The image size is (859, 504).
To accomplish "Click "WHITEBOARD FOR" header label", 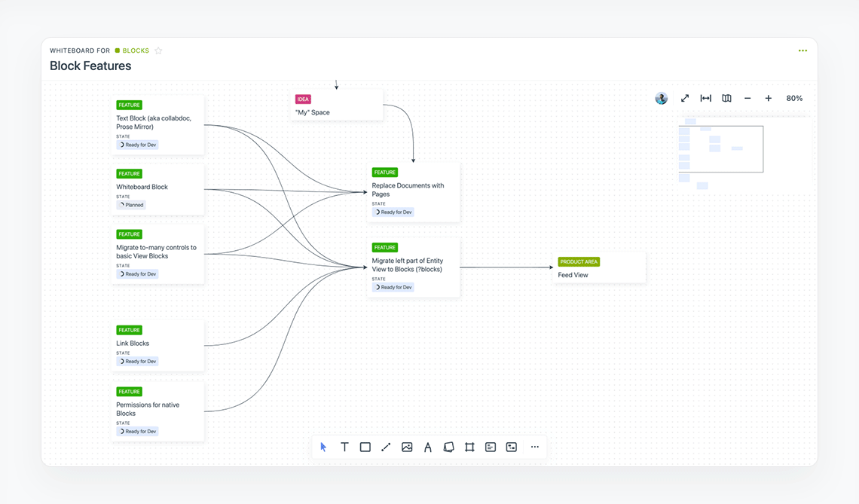I will pos(80,50).
